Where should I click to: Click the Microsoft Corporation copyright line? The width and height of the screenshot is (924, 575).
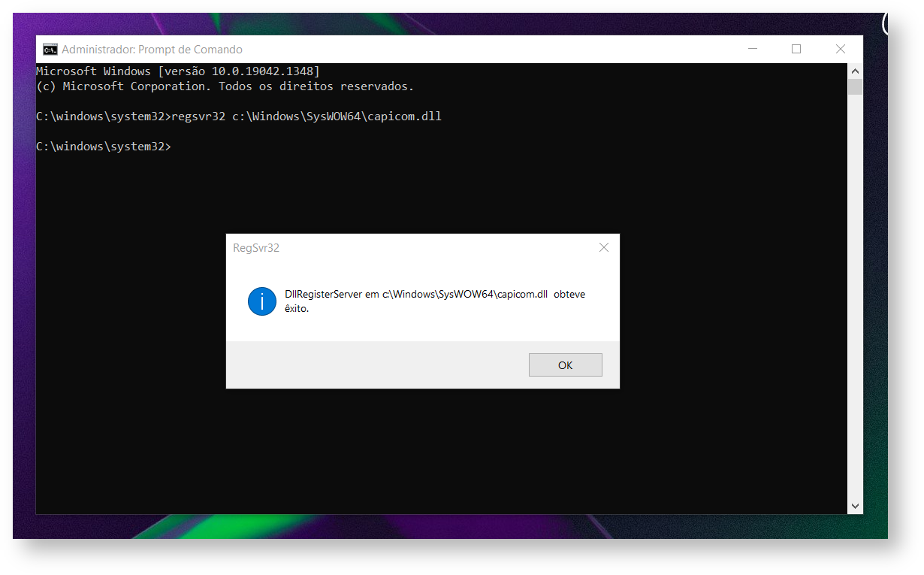point(225,86)
